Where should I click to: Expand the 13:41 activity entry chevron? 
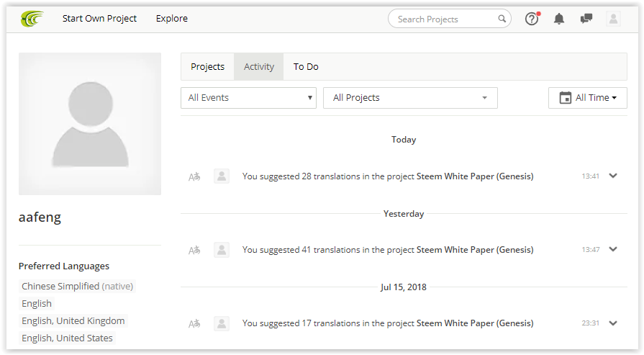pyautogui.click(x=613, y=176)
